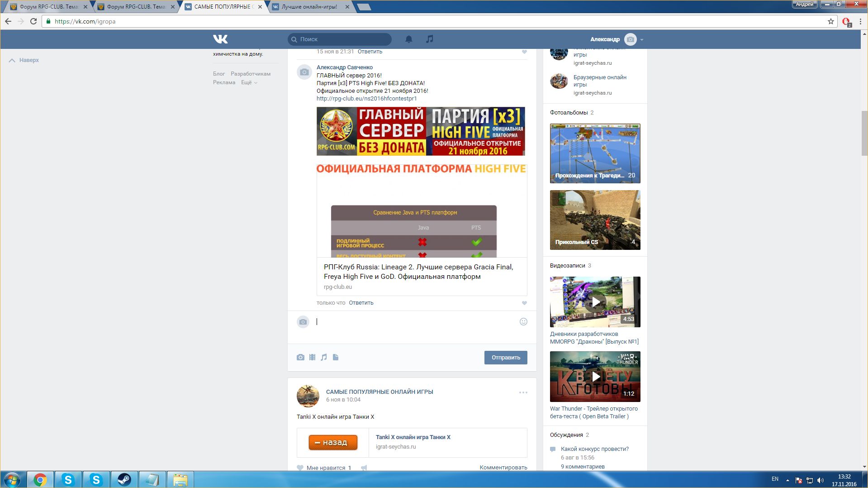868x488 pixels.
Task: Click the Браузерные онлайн игры avatar
Action: (x=559, y=81)
